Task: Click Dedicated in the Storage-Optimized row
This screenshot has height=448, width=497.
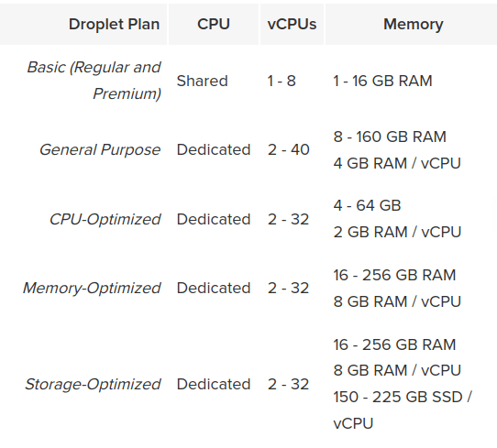Action: coord(214,384)
